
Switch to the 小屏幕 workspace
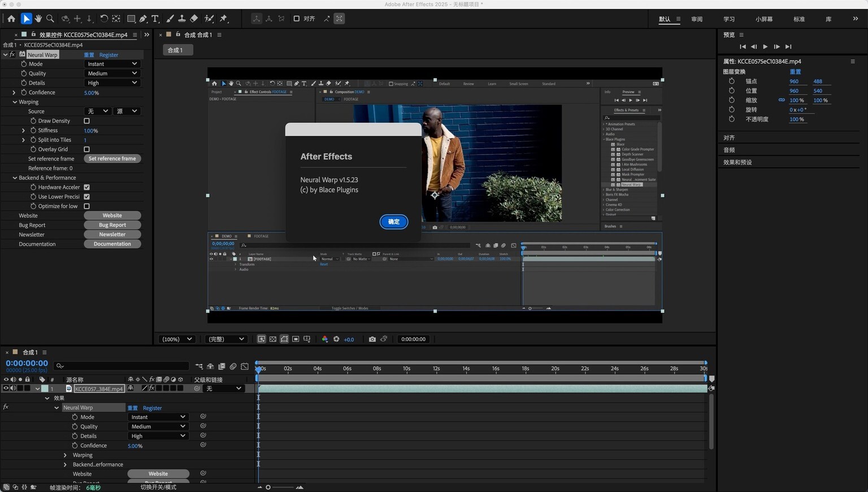(x=764, y=19)
